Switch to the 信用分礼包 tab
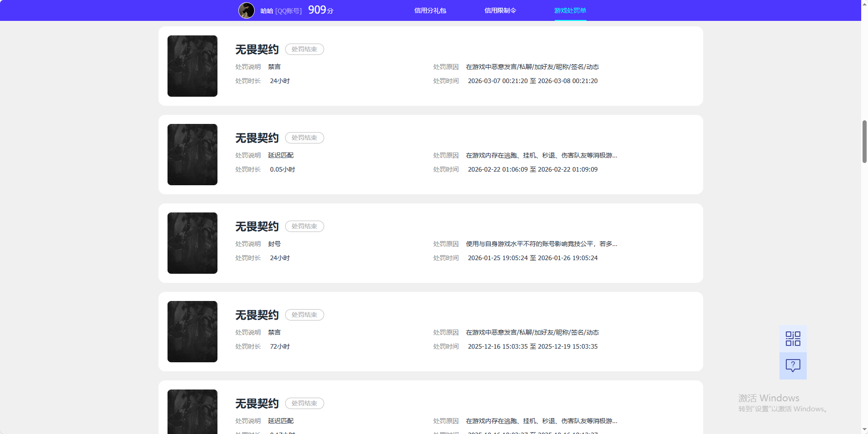Image resolution: width=868 pixels, height=434 pixels. (430, 10)
